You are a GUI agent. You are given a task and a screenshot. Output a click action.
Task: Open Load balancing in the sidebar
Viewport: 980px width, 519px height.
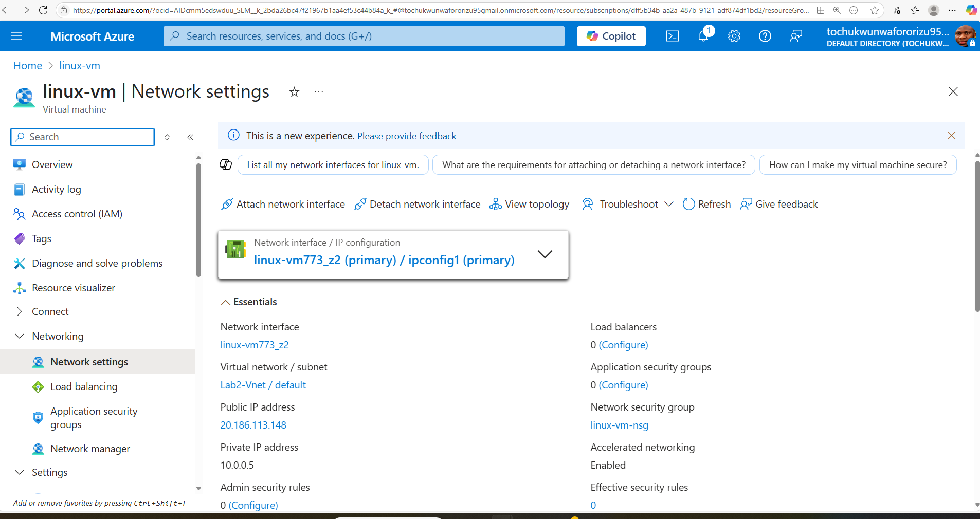(84, 386)
